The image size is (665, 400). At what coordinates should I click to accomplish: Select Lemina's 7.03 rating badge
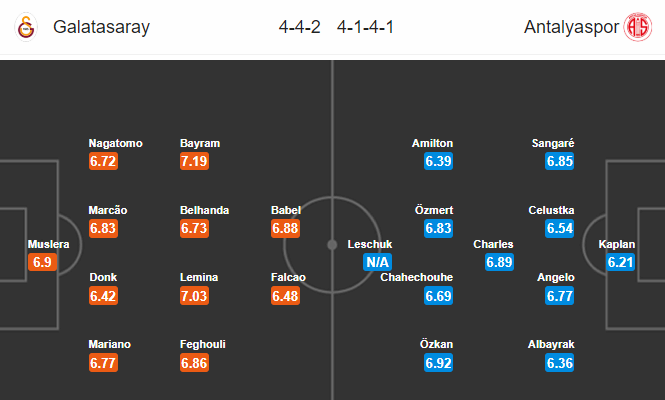[x=194, y=296]
